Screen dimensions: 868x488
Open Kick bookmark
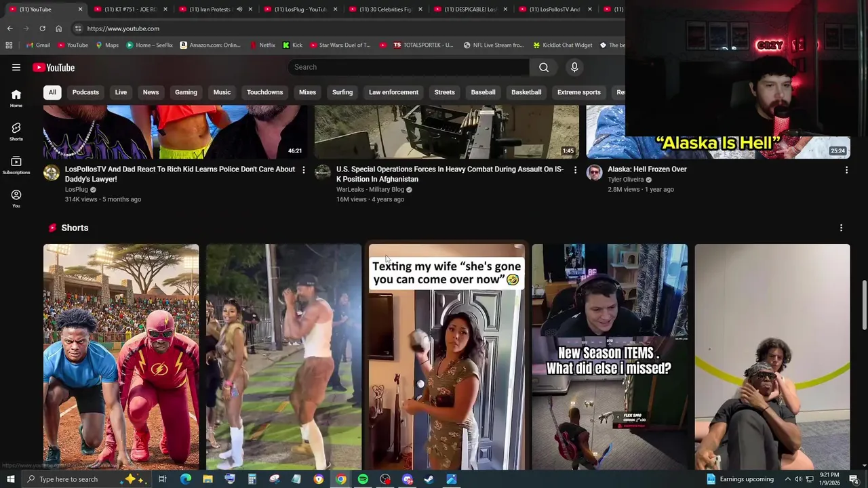point(292,45)
